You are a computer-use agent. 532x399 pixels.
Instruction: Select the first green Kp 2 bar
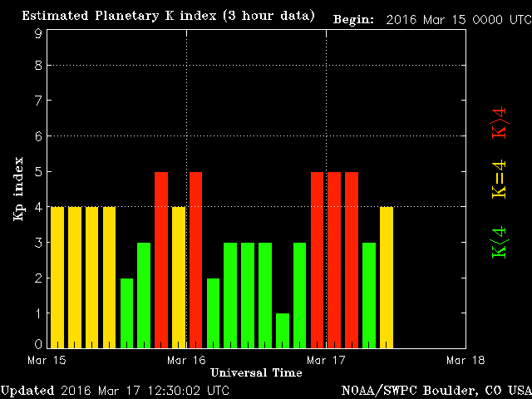(126, 313)
